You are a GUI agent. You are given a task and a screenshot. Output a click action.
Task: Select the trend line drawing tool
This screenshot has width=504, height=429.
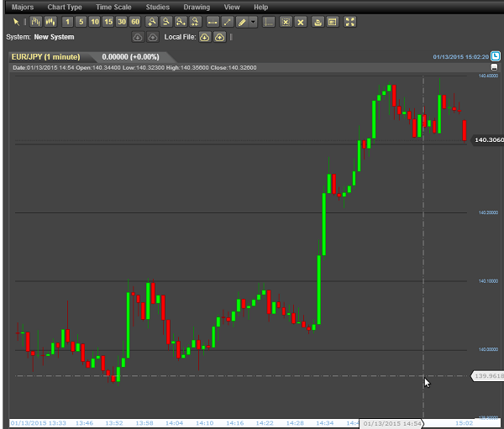[228, 22]
